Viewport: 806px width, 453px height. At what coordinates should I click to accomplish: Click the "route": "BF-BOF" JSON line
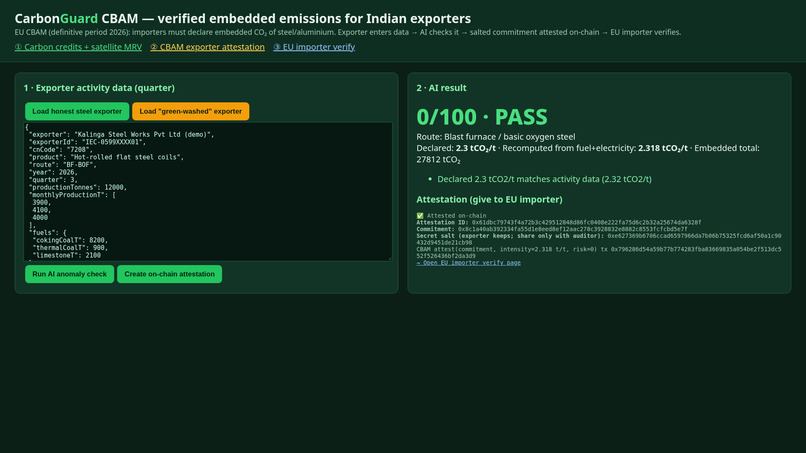click(62, 165)
